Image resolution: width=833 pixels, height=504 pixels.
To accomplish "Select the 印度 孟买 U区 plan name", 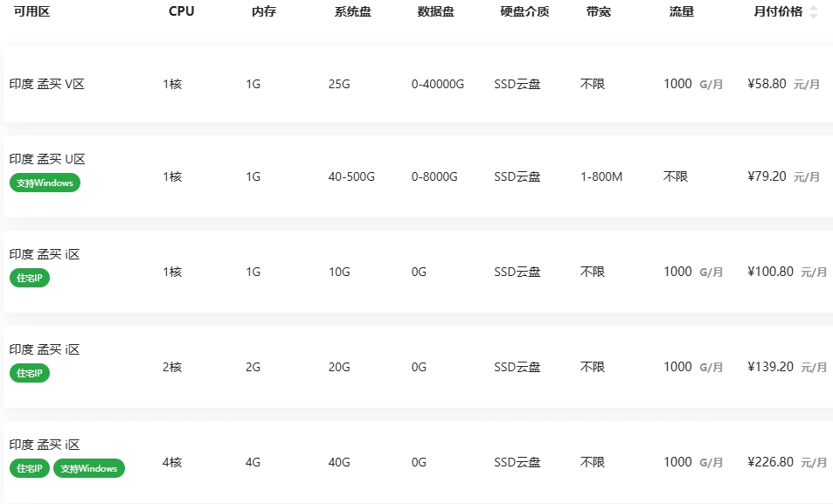I will [x=47, y=160].
